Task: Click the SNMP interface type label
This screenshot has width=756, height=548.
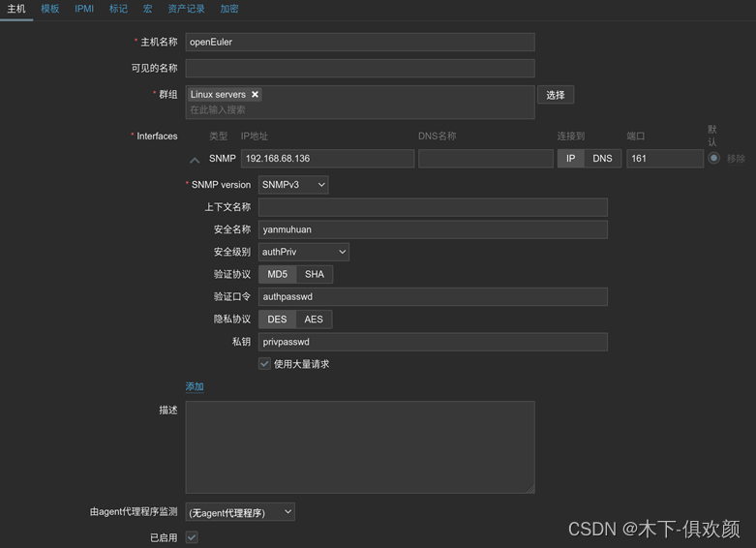Action: [x=223, y=158]
